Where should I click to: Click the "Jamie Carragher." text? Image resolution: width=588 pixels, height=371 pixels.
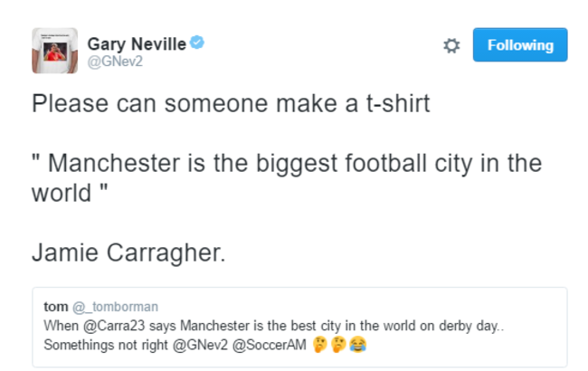pos(128,254)
